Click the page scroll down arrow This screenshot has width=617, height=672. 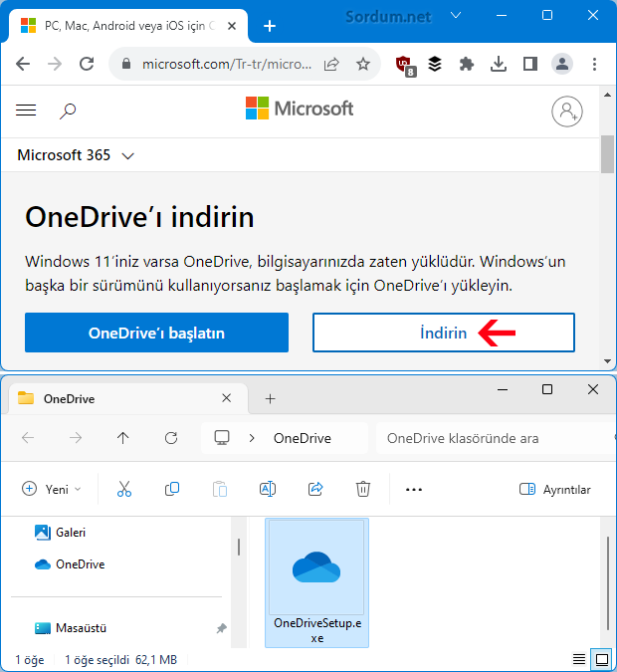coord(607,360)
